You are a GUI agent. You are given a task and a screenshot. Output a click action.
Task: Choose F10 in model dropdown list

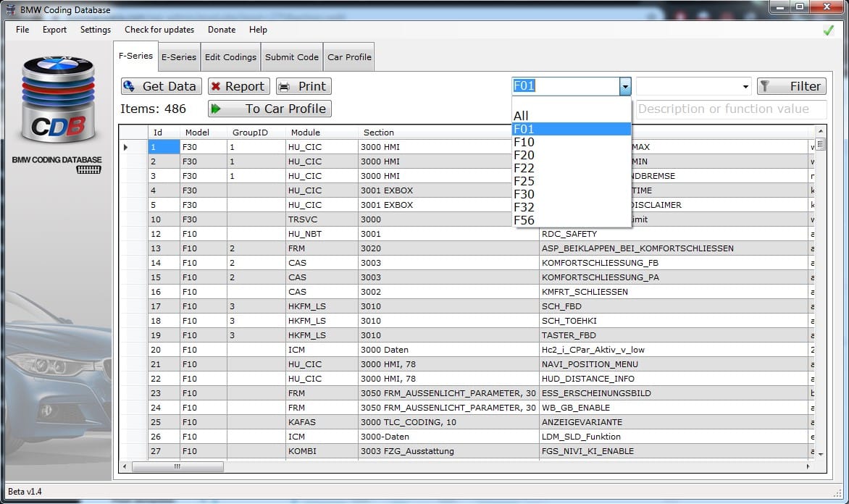point(572,142)
